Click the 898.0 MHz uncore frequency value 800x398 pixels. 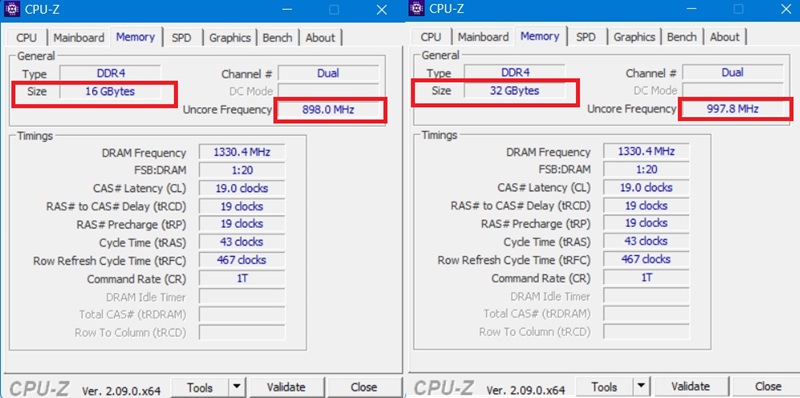[x=328, y=109]
